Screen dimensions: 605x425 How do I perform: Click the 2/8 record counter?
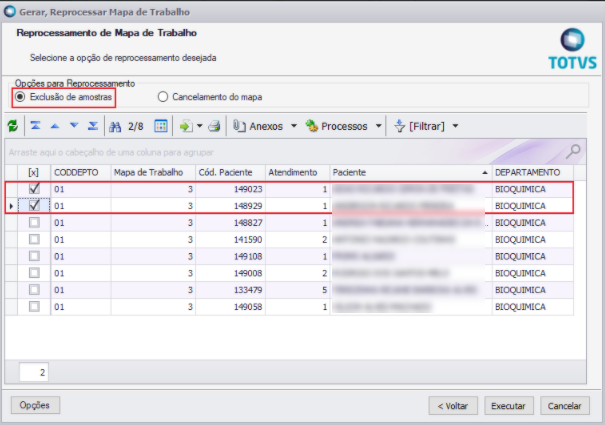pos(135,126)
